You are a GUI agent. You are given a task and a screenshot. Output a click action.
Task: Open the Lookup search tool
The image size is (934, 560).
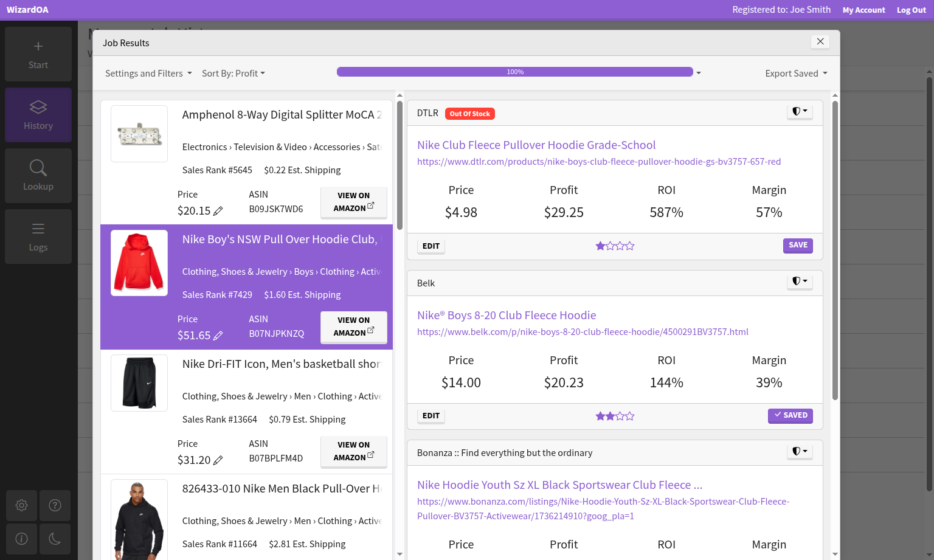click(x=38, y=176)
